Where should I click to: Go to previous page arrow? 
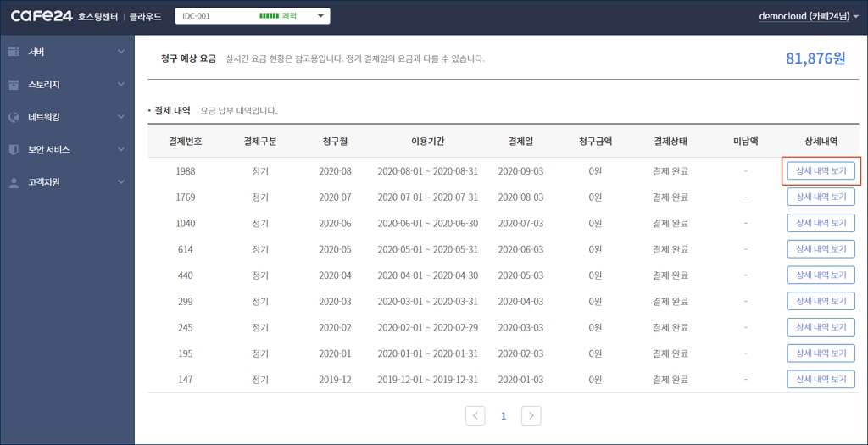coord(476,415)
